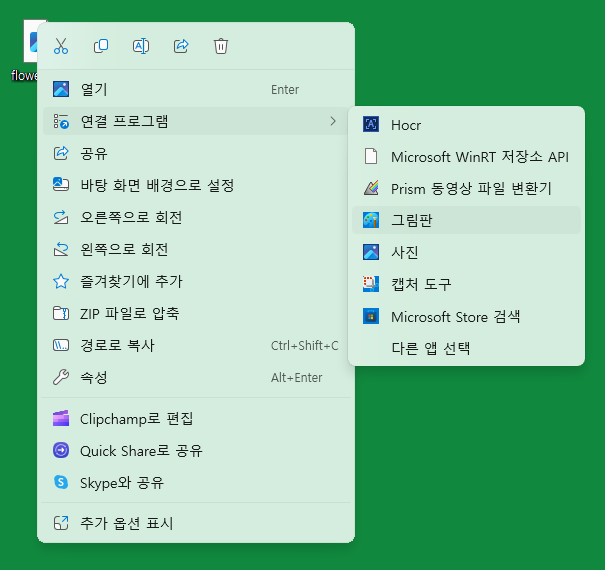
Task: Click the Hocr app icon
Action: pyautogui.click(x=371, y=124)
